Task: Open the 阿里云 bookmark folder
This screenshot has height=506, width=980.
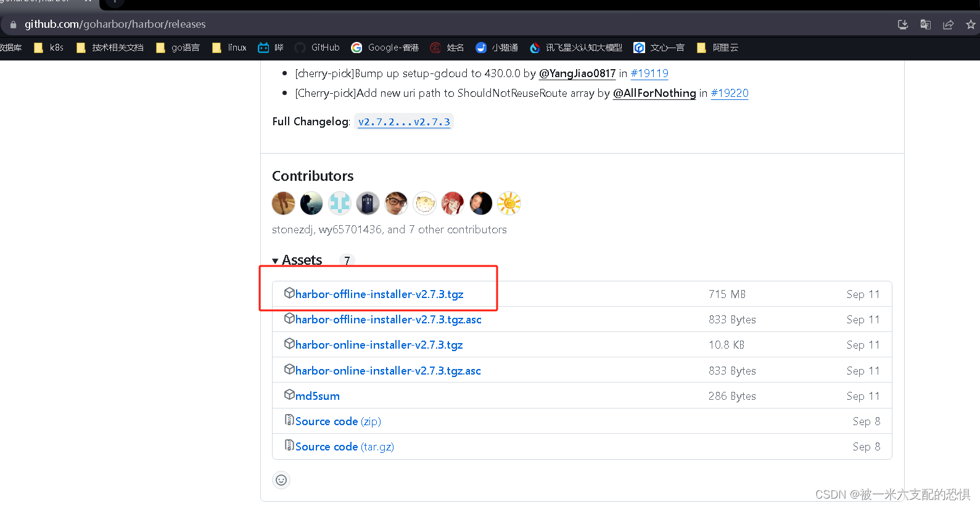Action: click(717, 48)
